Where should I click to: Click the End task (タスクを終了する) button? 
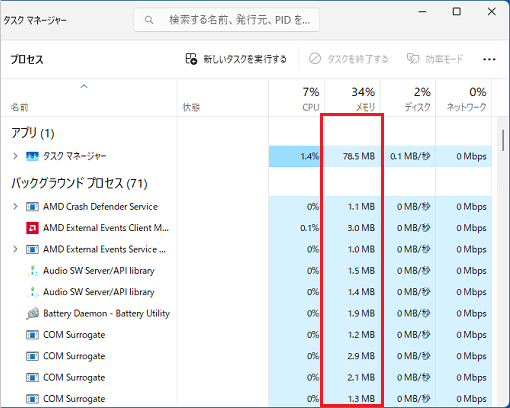pos(348,59)
